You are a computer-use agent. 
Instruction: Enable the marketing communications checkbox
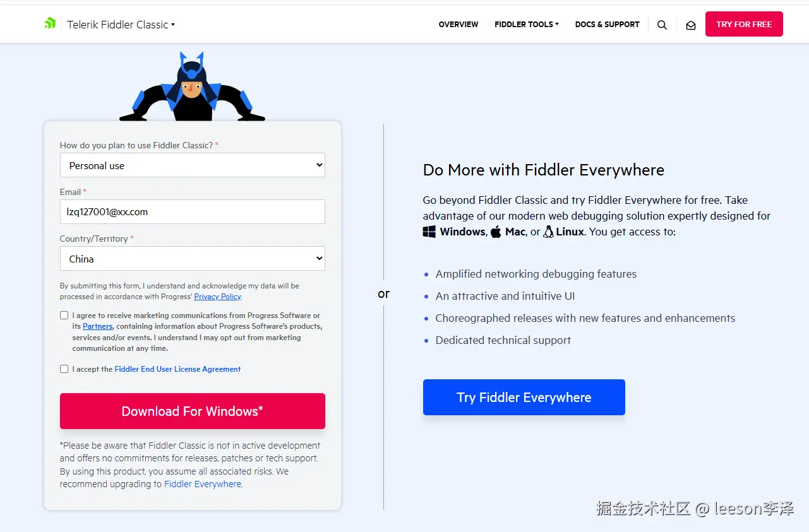[x=64, y=316]
